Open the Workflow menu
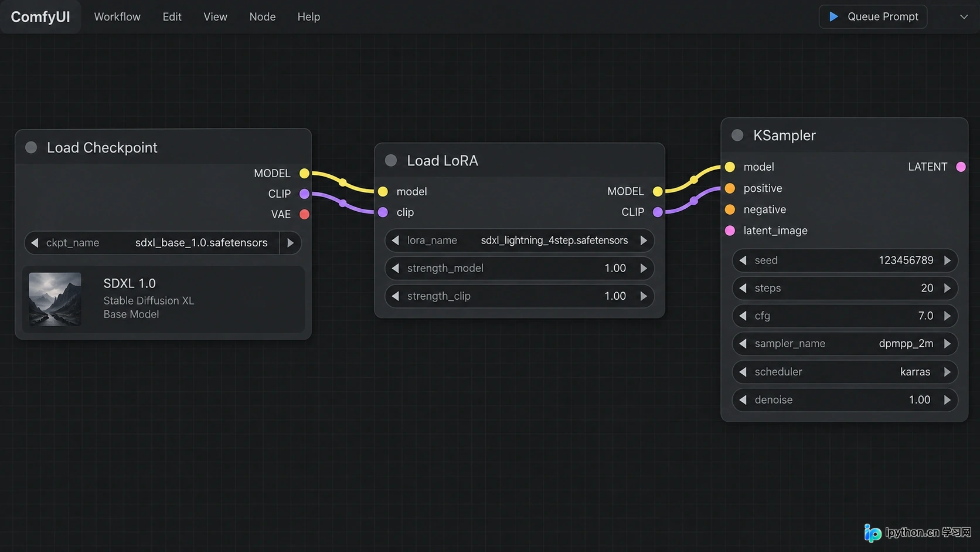Viewport: 980px width, 552px height. 117,16
